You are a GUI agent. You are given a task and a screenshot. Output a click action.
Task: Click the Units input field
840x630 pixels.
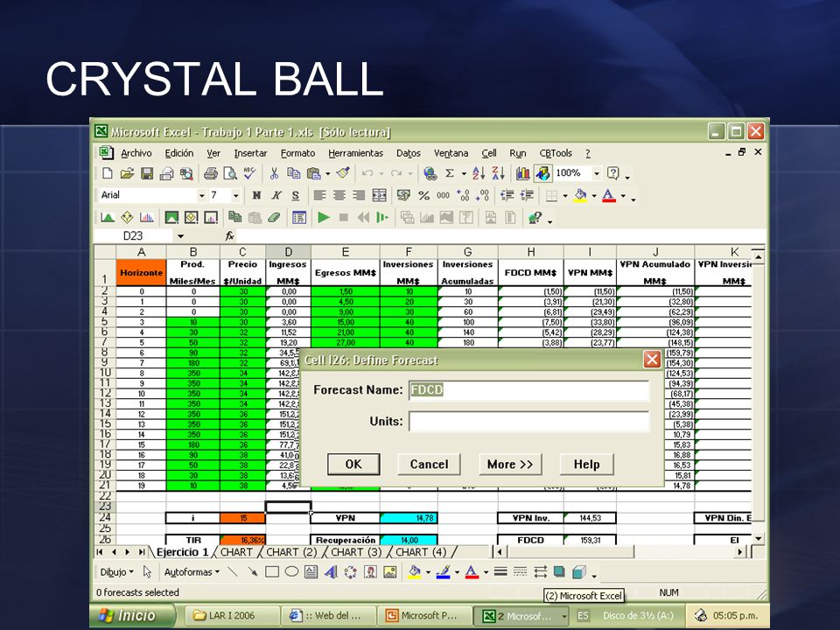[x=528, y=421]
